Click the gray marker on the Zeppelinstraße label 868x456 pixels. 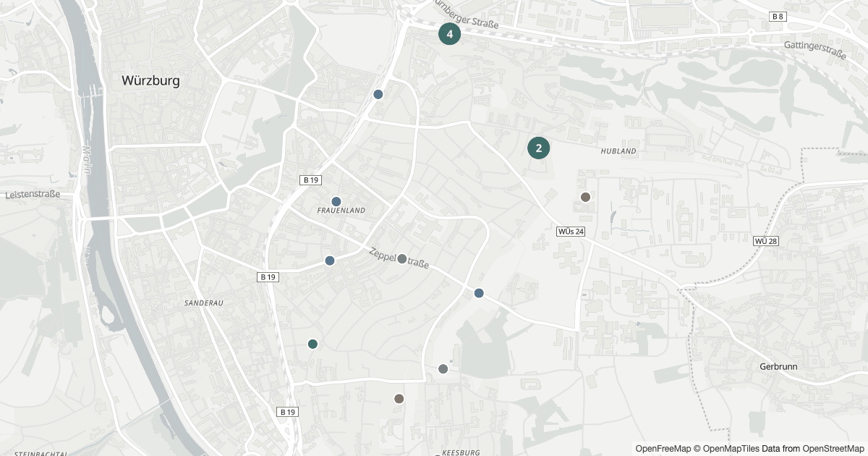point(402,259)
